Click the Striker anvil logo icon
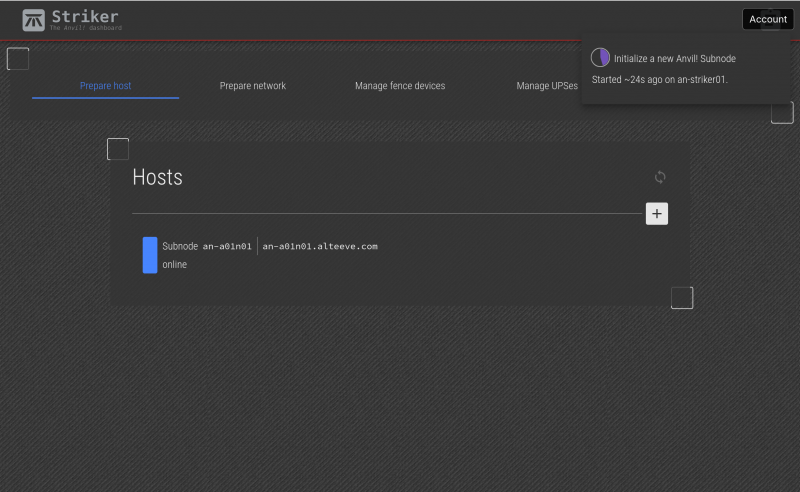 click(x=33, y=20)
